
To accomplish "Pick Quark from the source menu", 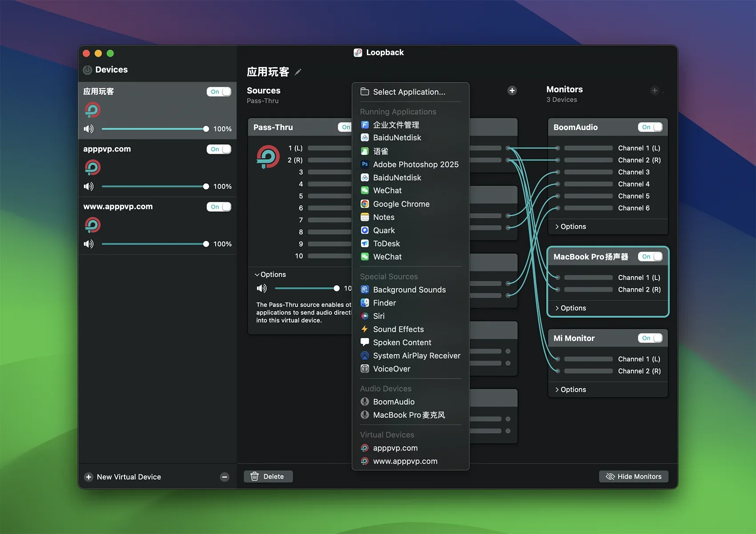I will pos(410,231).
